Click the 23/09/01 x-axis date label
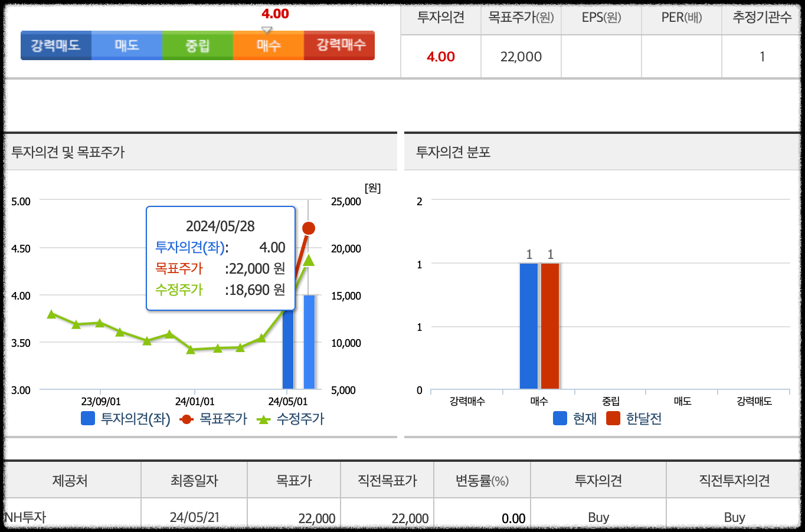Viewport: 805px width, 532px height. click(101, 402)
